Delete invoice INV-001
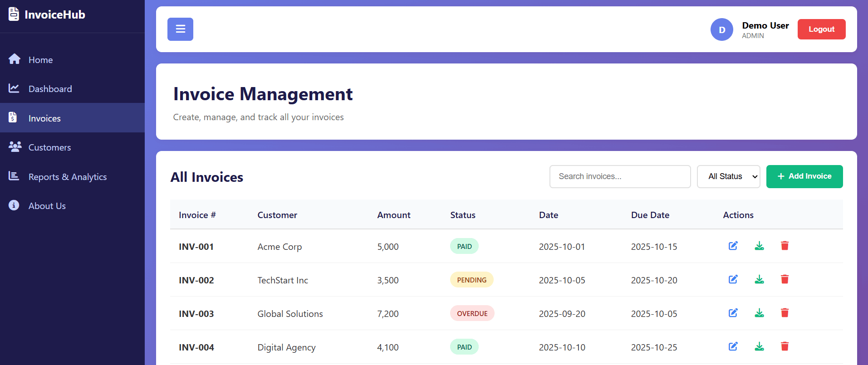 (785, 246)
